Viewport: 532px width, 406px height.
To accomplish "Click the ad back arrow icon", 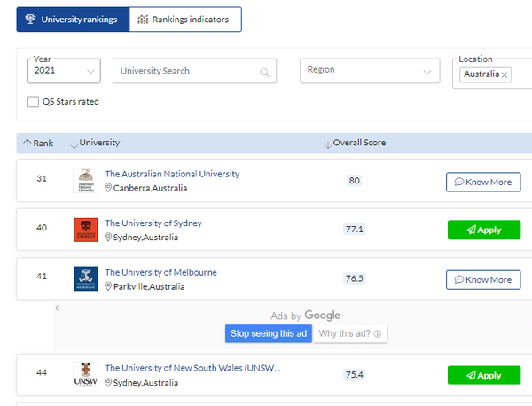I will pyautogui.click(x=58, y=308).
